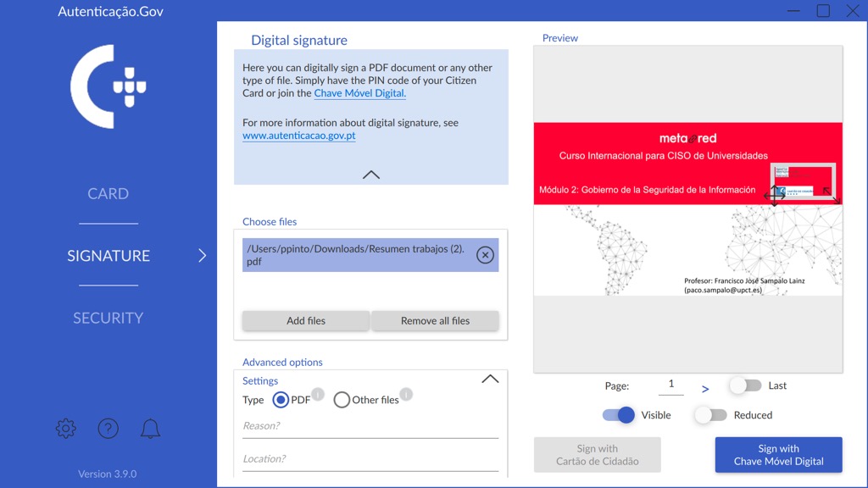868x488 pixels.
Task: Open the Security menu section
Action: coord(108,319)
